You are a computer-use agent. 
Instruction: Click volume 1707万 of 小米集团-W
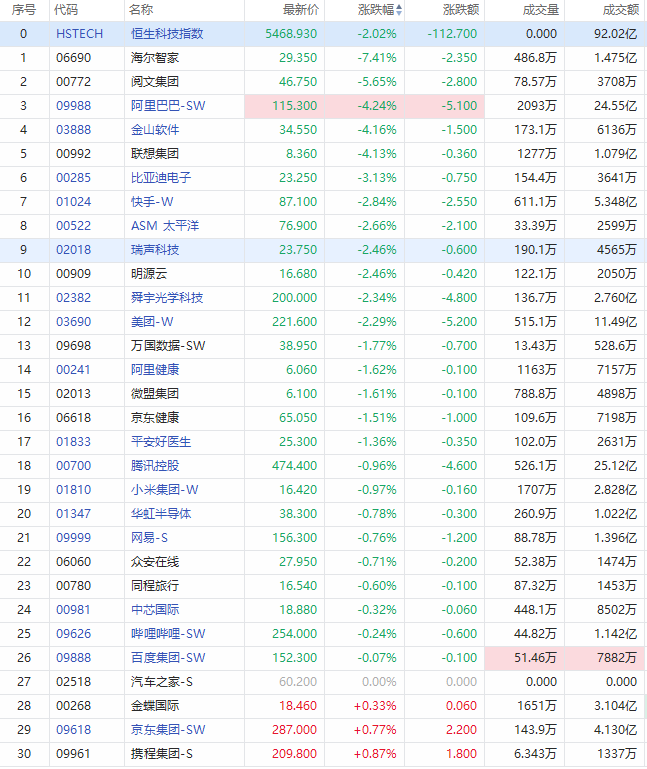coord(537,490)
